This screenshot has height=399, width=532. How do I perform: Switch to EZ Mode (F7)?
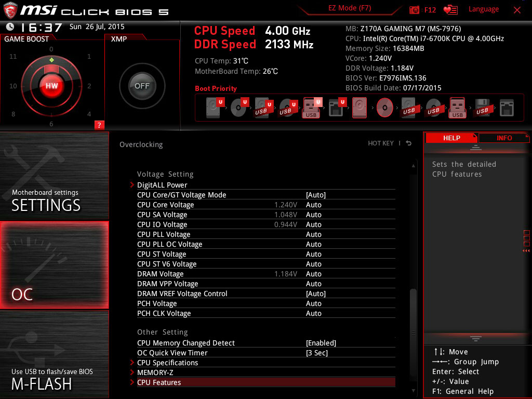click(x=350, y=8)
